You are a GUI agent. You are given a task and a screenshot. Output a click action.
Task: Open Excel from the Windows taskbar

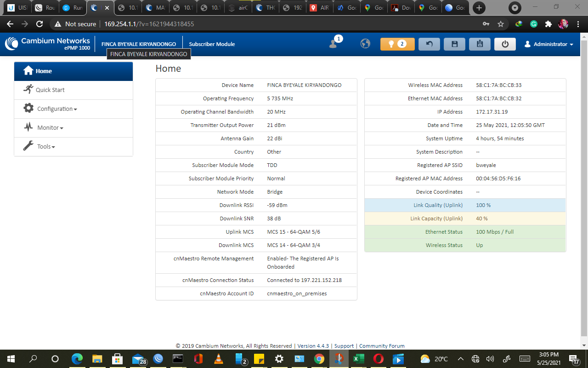(358, 359)
